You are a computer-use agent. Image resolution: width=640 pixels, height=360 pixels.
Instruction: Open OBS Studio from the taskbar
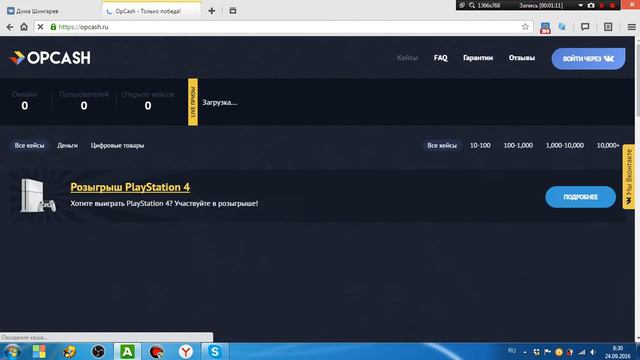coord(98,351)
